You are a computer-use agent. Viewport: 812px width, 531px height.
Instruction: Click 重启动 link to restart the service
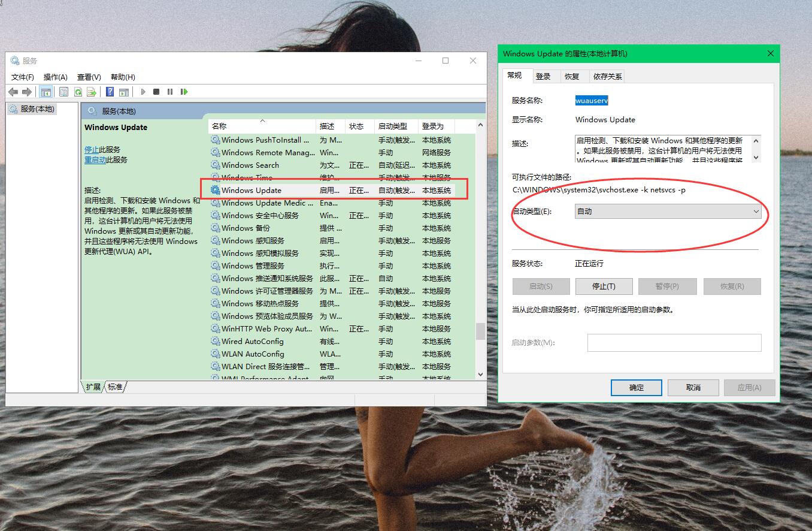pyautogui.click(x=95, y=159)
